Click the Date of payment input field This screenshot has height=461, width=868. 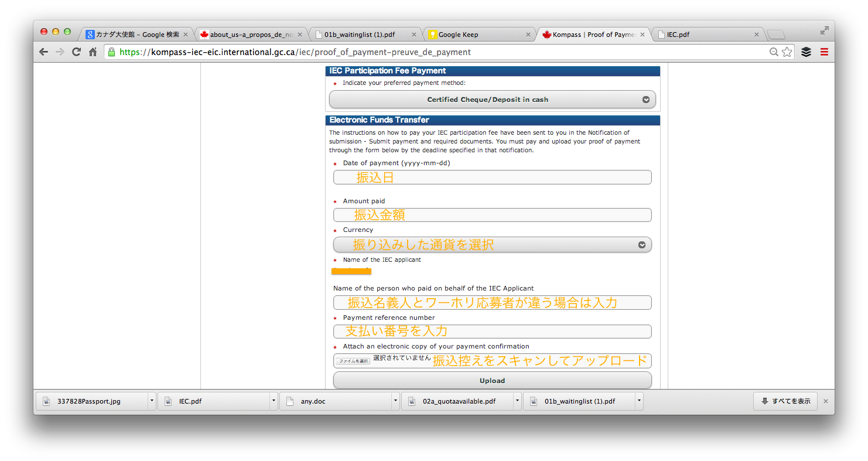492,177
